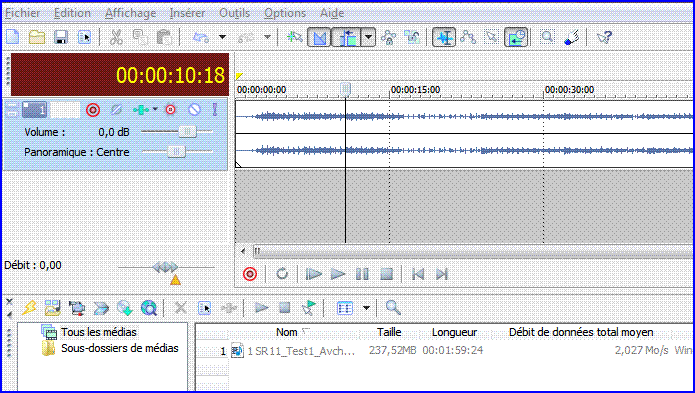
Task: Arm track 1 for record
Action: 93,110
